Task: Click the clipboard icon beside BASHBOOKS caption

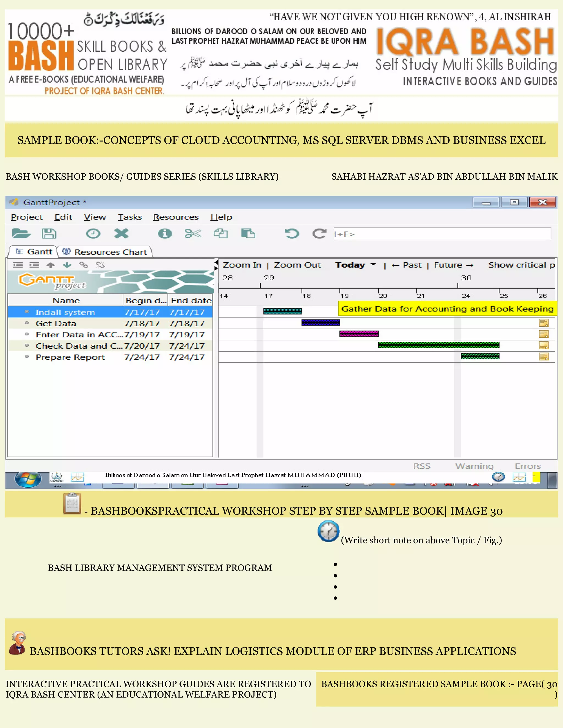Action: [x=72, y=503]
